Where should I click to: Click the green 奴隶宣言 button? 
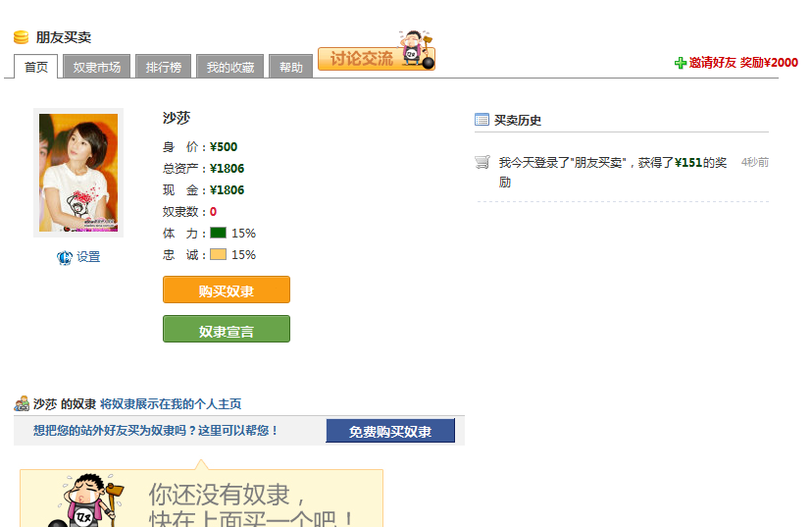[x=227, y=330]
